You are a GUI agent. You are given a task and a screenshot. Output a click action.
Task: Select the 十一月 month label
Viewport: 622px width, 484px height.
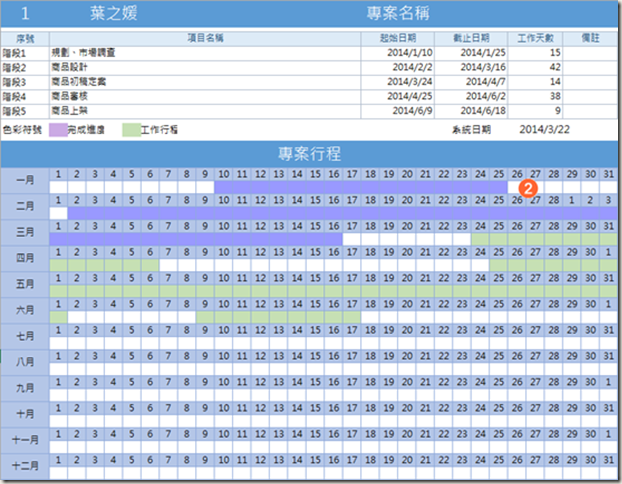tap(25, 440)
